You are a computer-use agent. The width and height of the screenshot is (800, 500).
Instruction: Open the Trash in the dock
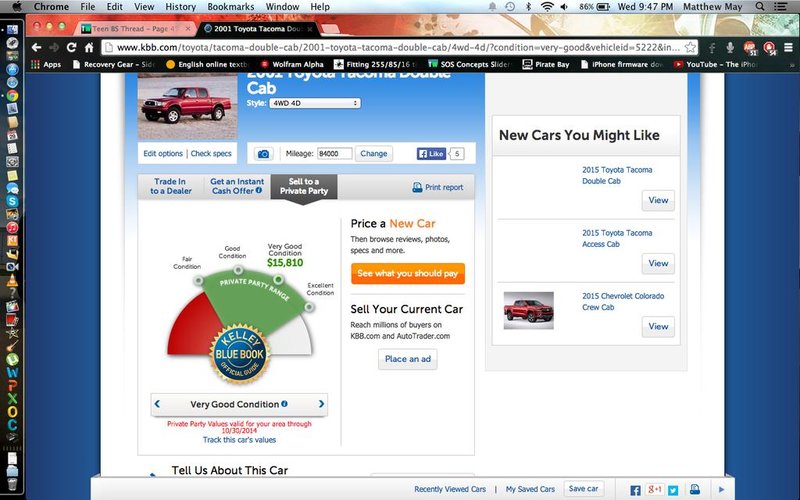[12, 482]
